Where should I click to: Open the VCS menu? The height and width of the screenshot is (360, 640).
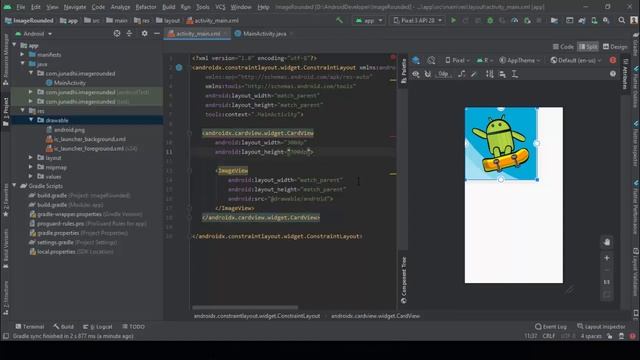click(x=220, y=7)
